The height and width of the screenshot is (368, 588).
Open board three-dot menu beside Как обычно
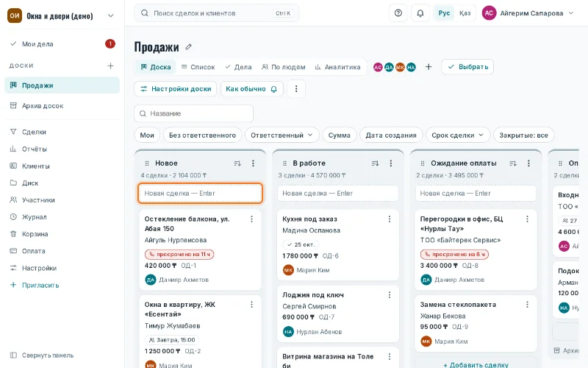point(296,89)
